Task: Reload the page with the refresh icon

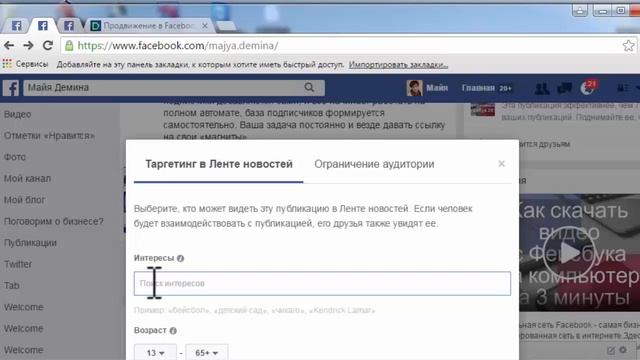Action: tap(48, 46)
